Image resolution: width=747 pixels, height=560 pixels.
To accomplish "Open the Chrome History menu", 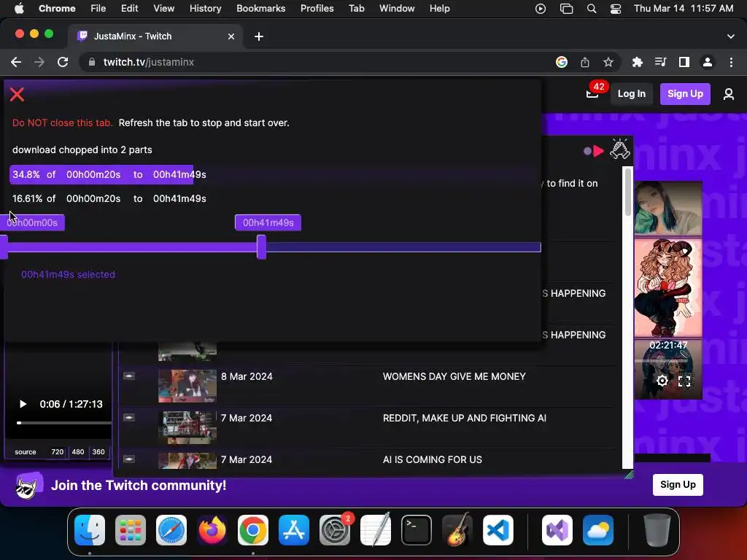I will [205, 9].
